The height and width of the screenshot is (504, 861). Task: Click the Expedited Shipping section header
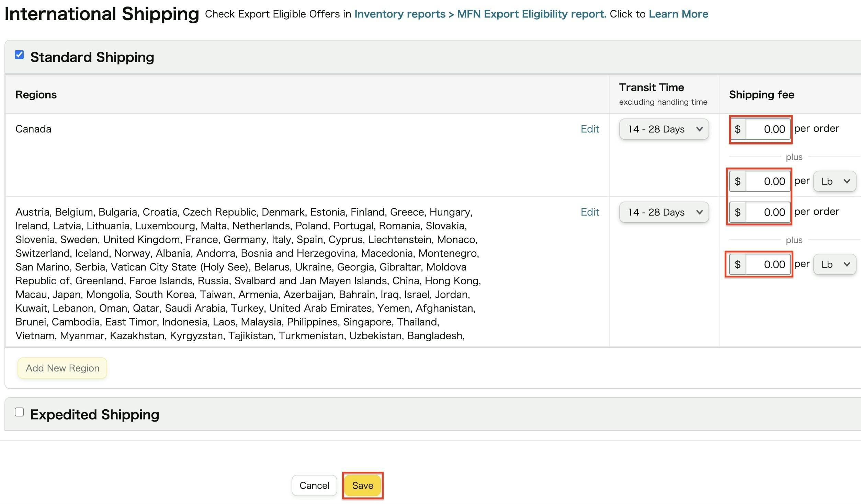tap(94, 415)
